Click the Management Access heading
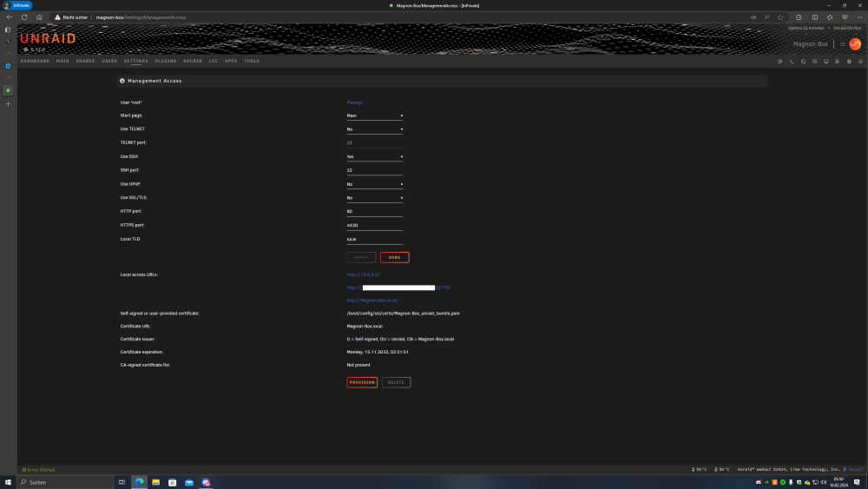The image size is (868, 489). click(x=155, y=81)
